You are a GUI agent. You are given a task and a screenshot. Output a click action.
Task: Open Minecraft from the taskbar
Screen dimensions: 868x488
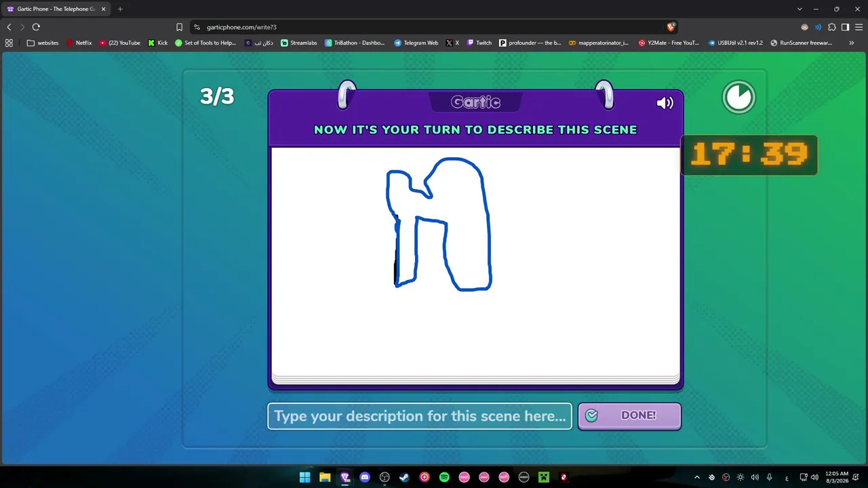pos(543,477)
